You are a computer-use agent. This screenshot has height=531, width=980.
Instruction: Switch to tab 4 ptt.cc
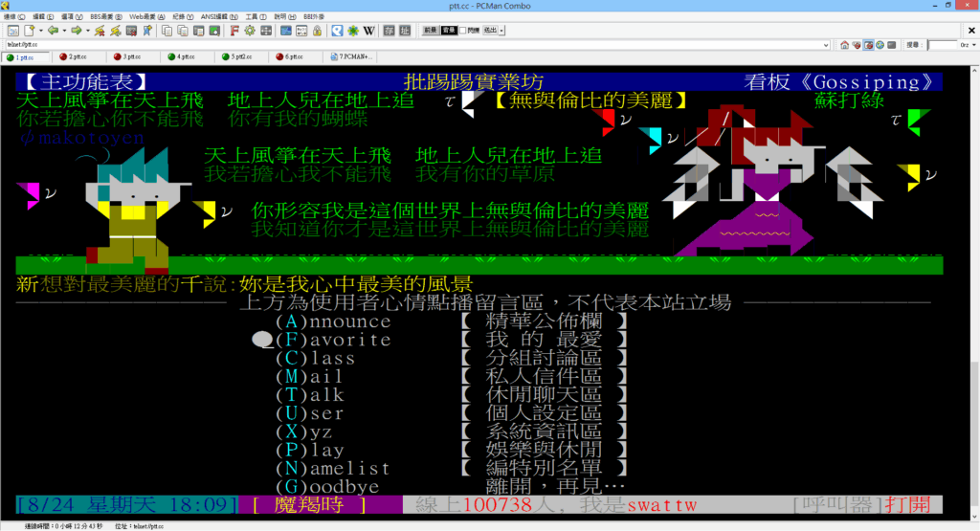(185, 56)
